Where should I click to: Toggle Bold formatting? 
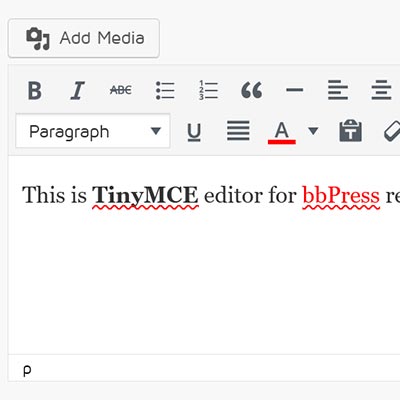[x=35, y=90]
